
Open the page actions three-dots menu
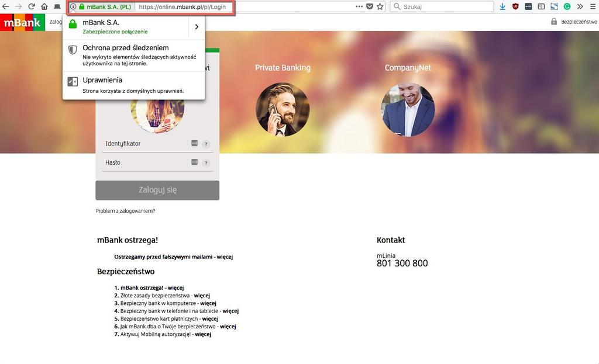(359, 6)
